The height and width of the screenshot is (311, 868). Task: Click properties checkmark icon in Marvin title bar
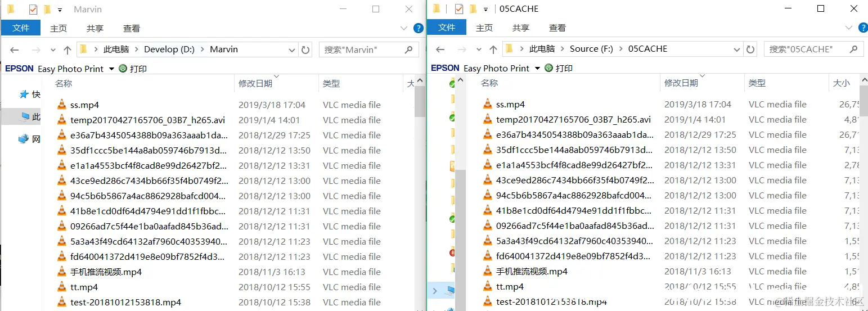pos(33,10)
